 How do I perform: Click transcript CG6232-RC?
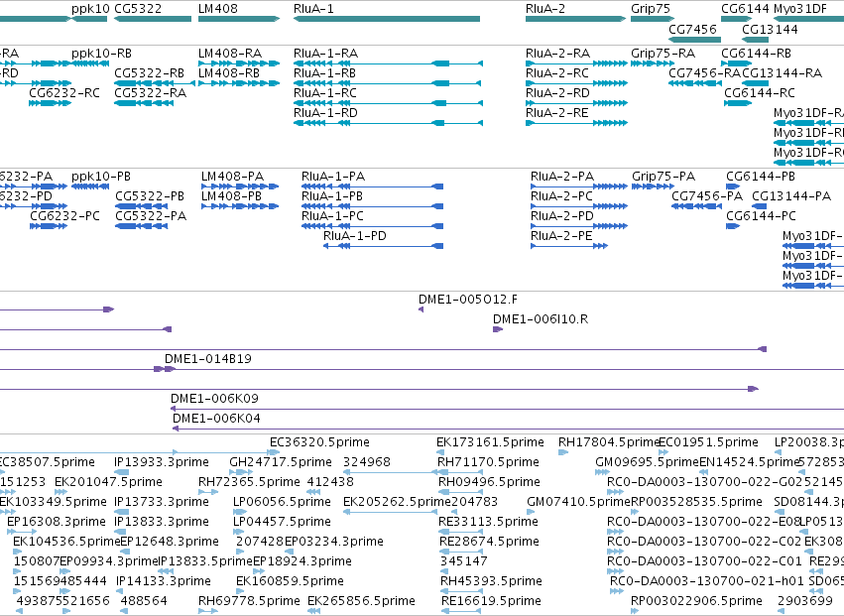64,93
